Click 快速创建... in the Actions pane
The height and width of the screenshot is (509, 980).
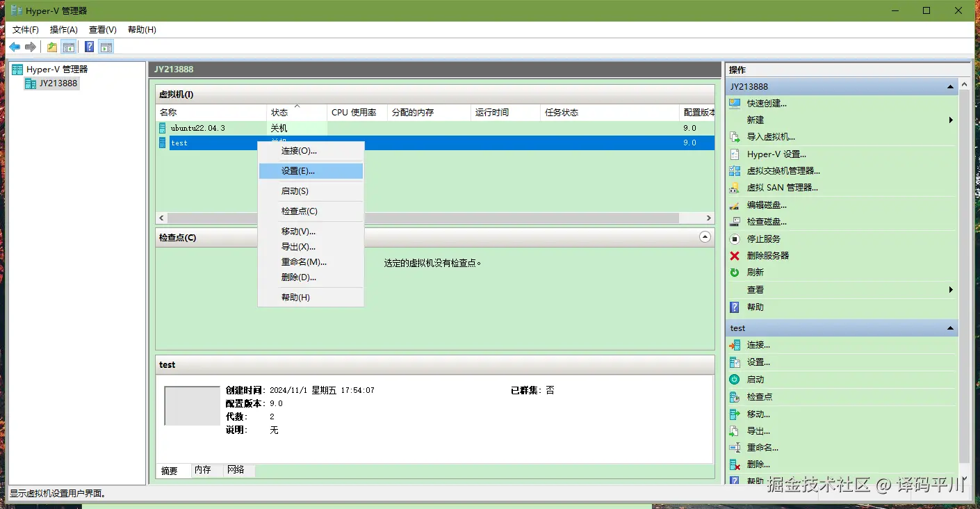pyautogui.click(x=767, y=103)
